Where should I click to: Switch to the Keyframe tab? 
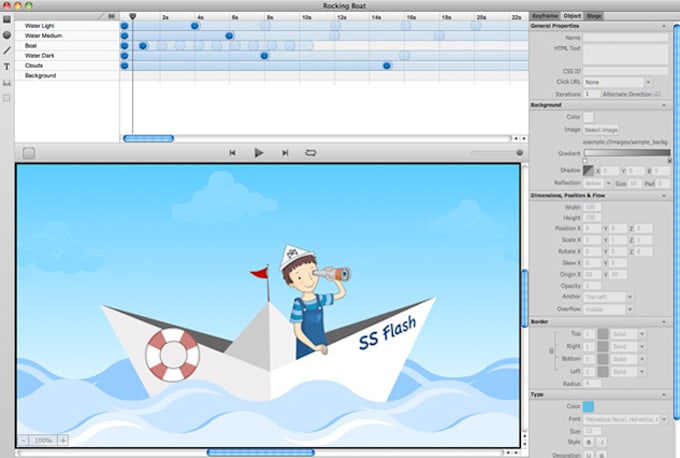click(545, 16)
